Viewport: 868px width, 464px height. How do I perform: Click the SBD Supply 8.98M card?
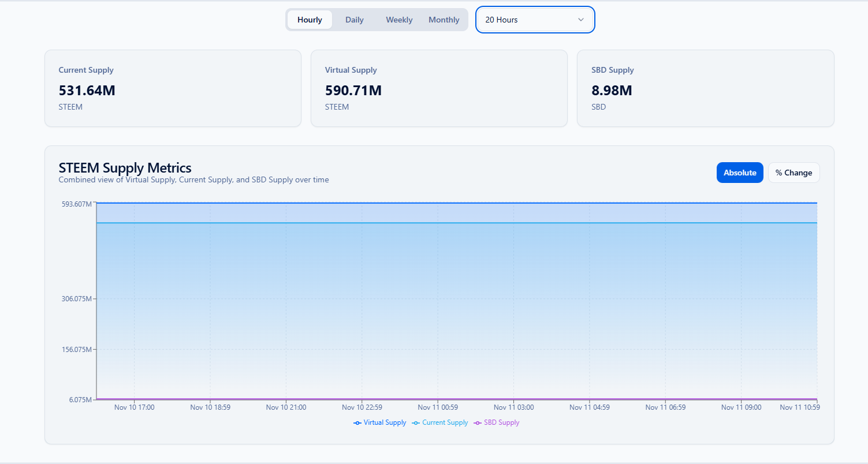click(x=706, y=88)
